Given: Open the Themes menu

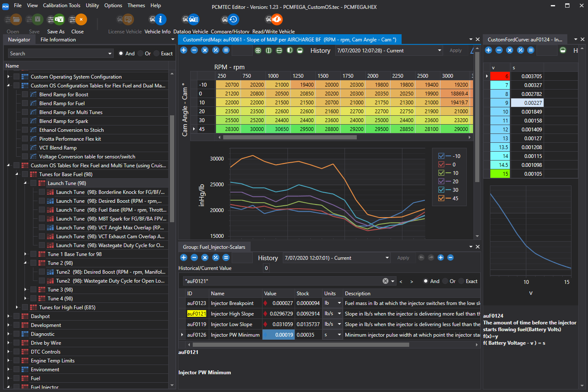Looking at the screenshot, I should (136, 5).
